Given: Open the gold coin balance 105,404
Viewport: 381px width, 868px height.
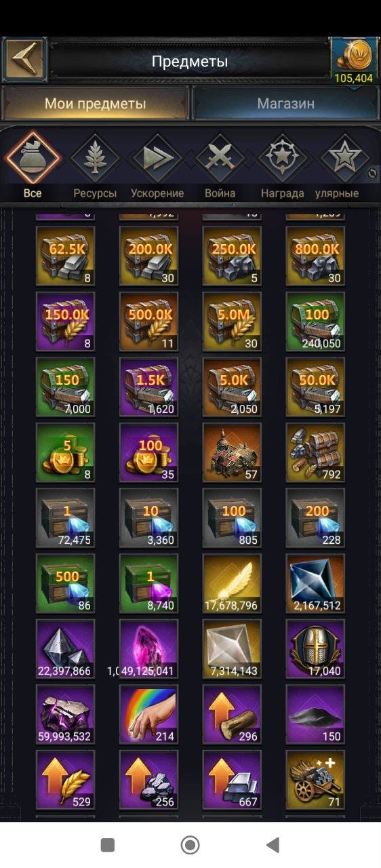Looking at the screenshot, I should coord(353,62).
